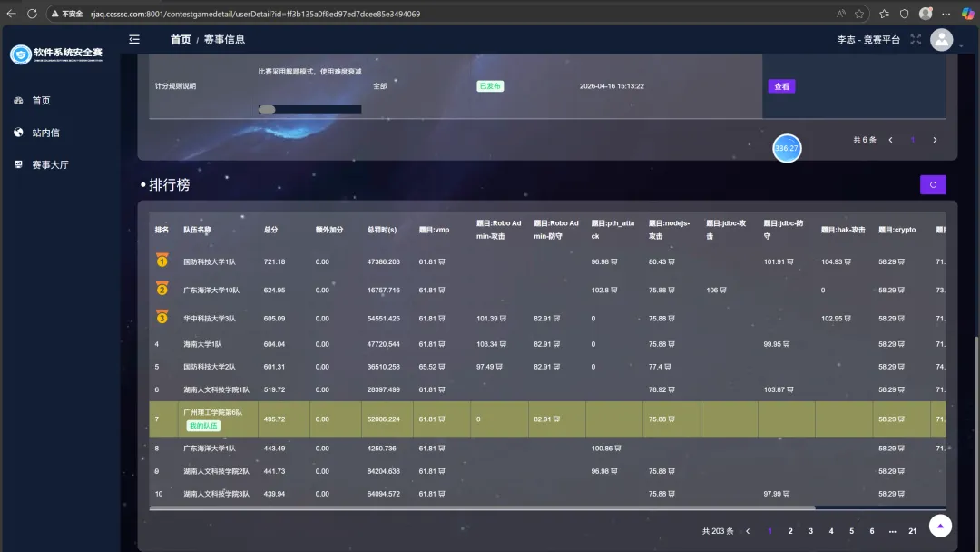Click the purple 查看 button
Image resolution: width=980 pixels, height=552 pixels.
pos(781,86)
